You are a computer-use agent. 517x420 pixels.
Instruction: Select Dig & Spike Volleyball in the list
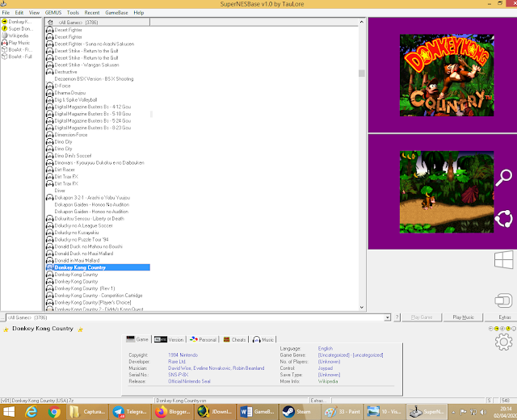(76, 100)
